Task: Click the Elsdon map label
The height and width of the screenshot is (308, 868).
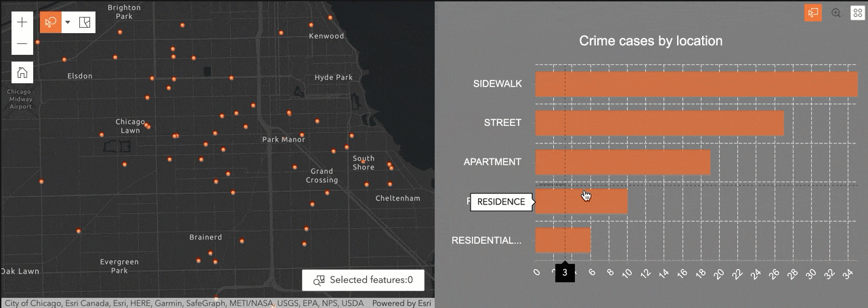Action: 80,76
